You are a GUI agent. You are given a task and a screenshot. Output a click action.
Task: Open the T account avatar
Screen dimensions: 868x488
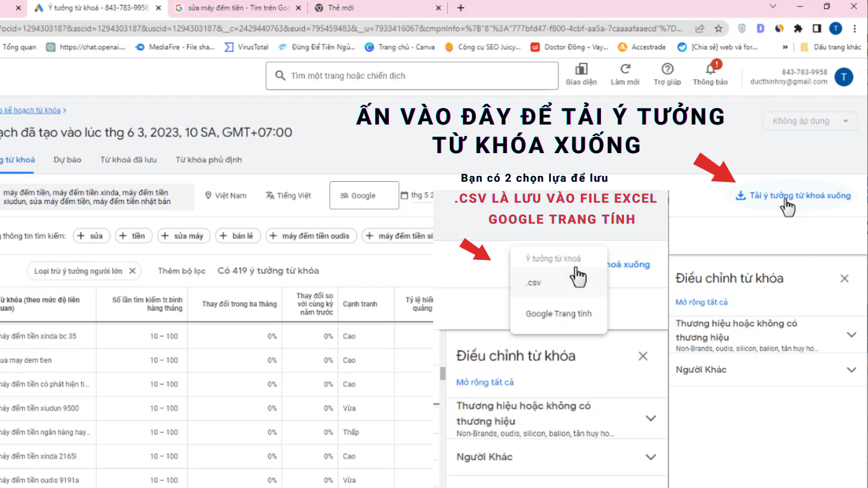(x=844, y=77)
